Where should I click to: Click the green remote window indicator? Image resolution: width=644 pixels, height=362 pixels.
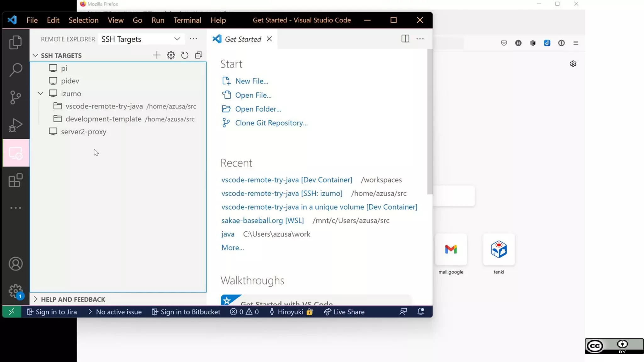pos(12,312)
